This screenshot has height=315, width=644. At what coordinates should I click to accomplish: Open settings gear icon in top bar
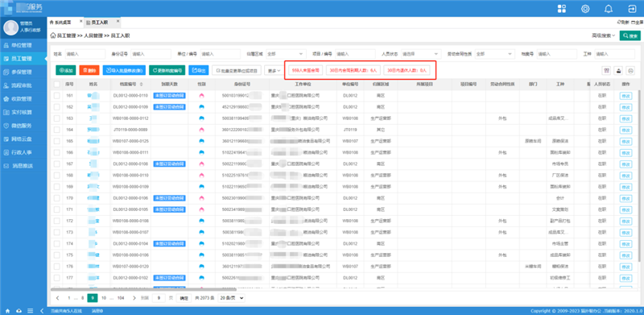tap(586, 9)
